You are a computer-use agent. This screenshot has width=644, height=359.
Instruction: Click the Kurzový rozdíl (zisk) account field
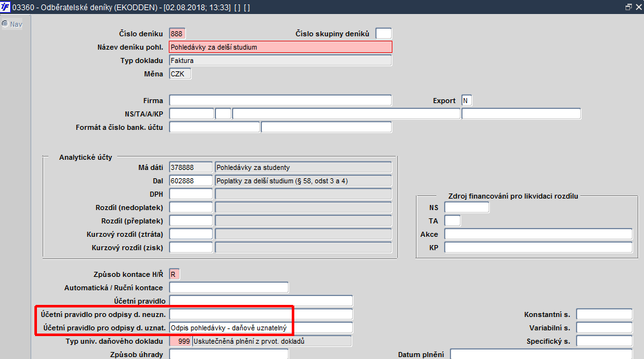pos(191,248)
